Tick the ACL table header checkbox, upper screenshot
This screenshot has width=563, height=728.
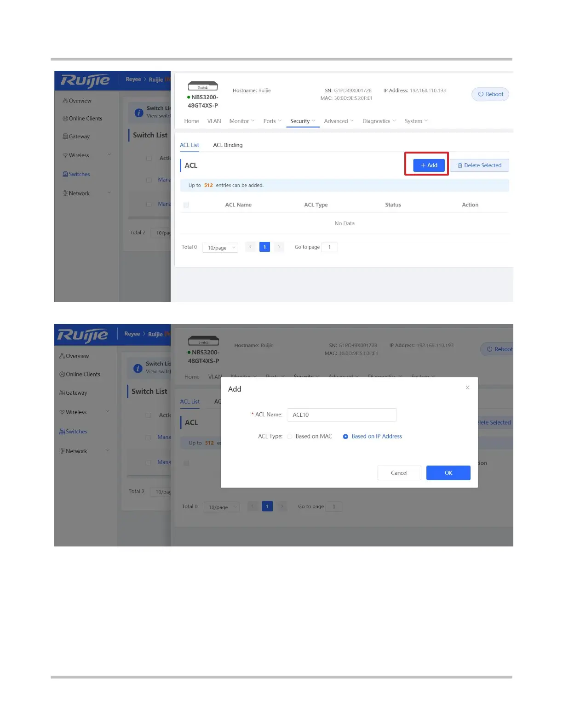click(186, 205)
